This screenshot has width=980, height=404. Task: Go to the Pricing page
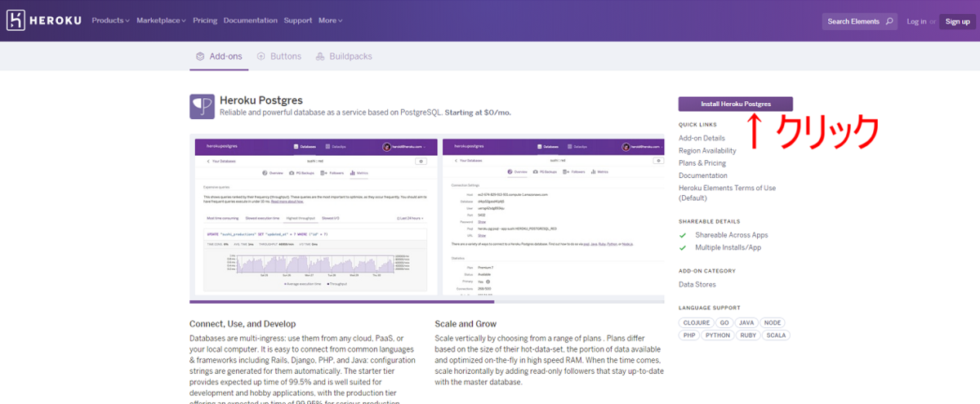(205, 20)
